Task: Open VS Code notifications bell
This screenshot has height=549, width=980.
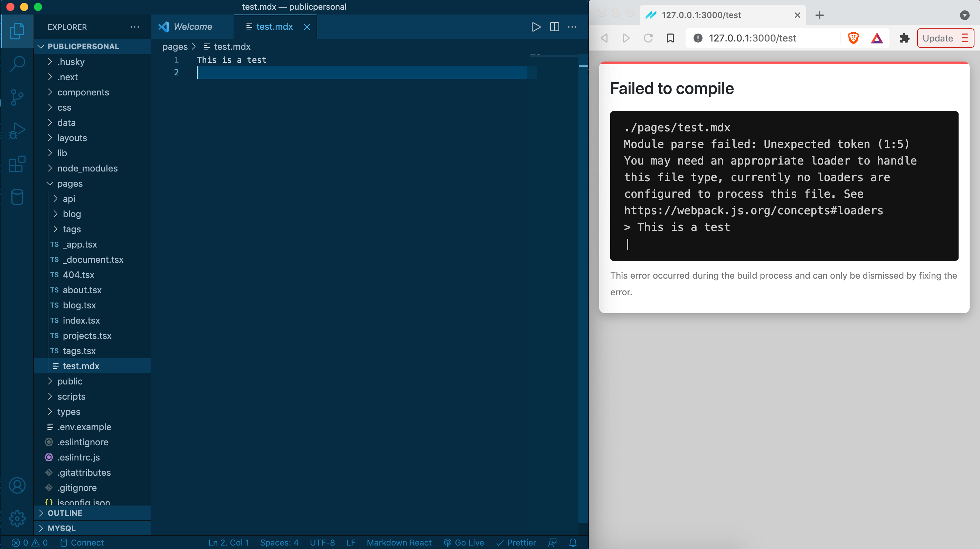Action: click(x=573, y=542)
